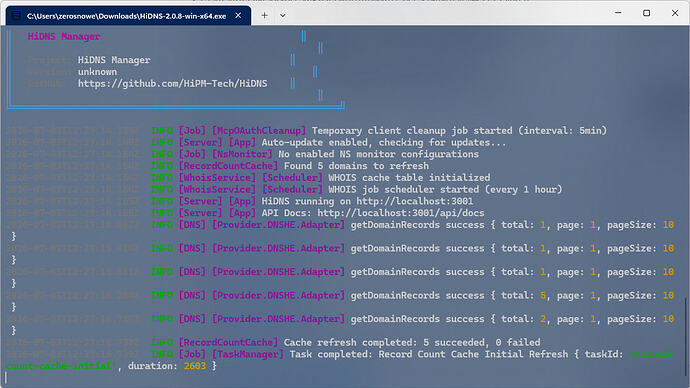
Task: Click the terminal tab icon
Action: pos(16,16)
